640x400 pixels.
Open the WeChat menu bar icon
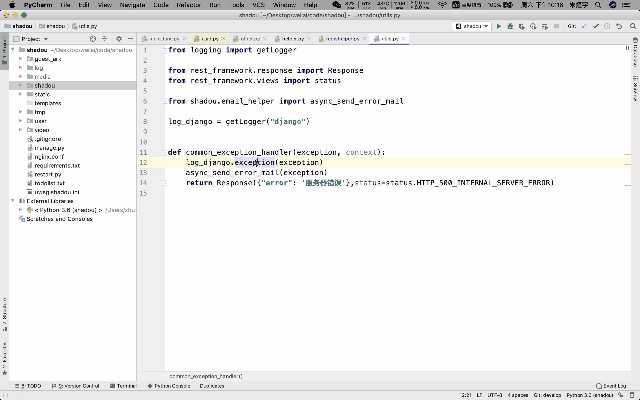(x=336, y=5)
